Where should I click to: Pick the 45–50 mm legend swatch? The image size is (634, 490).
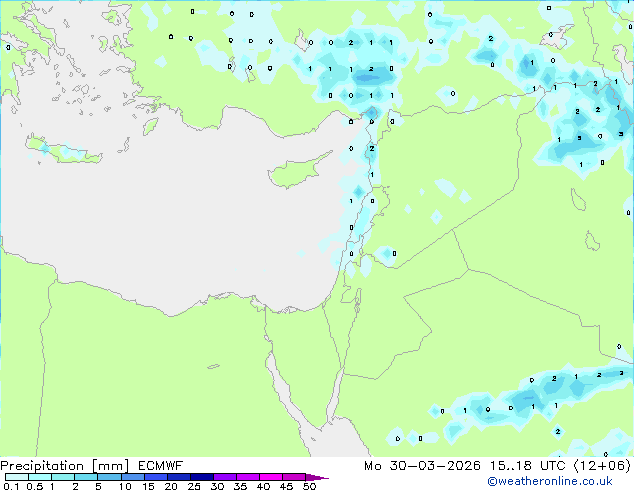tap(294, 477)
